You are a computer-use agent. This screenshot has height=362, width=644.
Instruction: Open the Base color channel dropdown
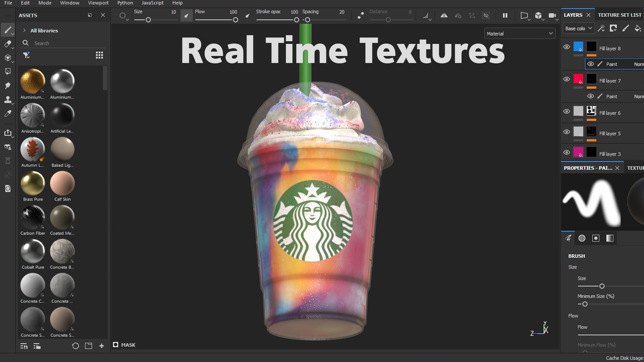[x=579, y=28]
